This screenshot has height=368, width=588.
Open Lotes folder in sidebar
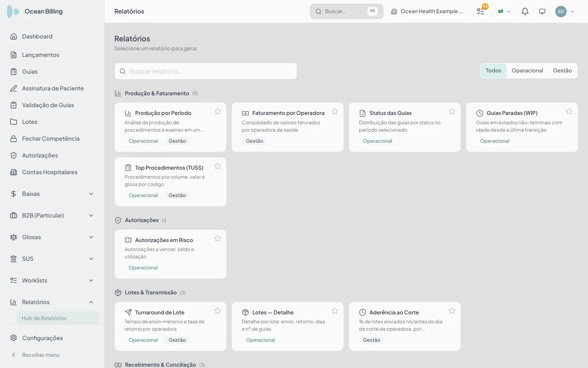[x=52, y=122]
